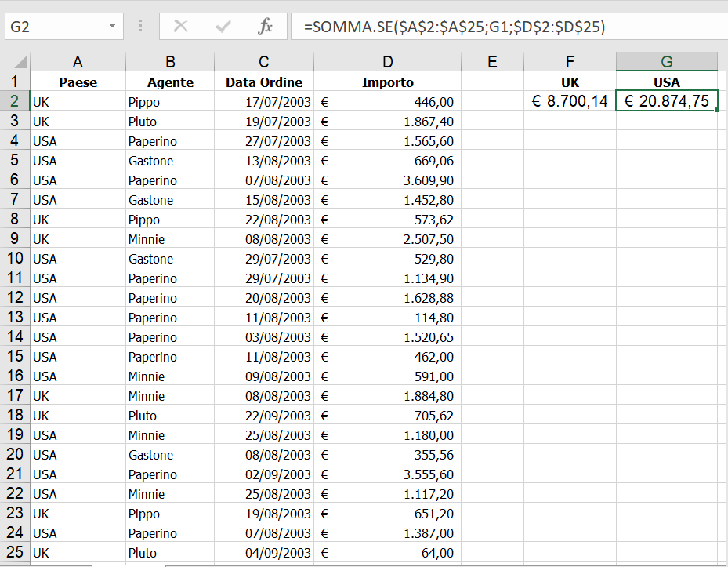728x567 pixels.
Task: Select the cell with date 17/07/2003
Action: point(264,101)
